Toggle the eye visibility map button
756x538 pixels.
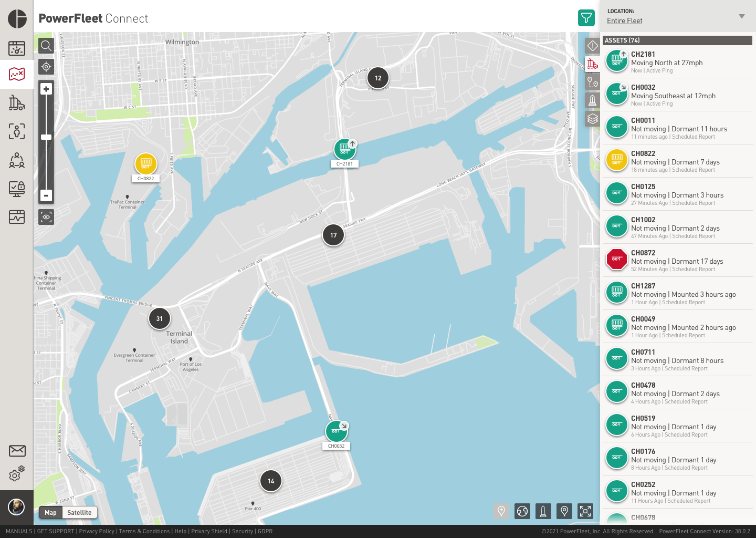pyautogui.click(x=46, y=217)
